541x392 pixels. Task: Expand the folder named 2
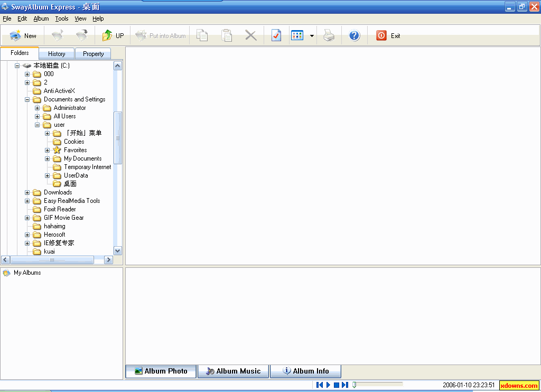27,82
